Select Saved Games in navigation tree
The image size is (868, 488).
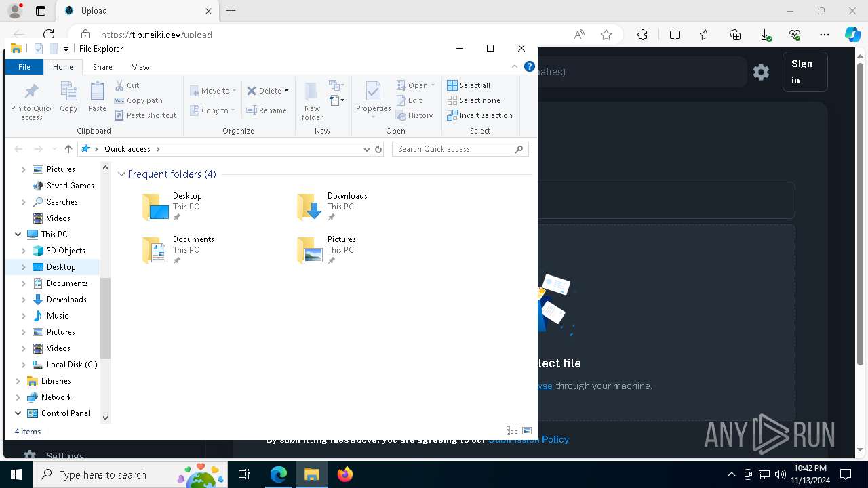point(70,186)
